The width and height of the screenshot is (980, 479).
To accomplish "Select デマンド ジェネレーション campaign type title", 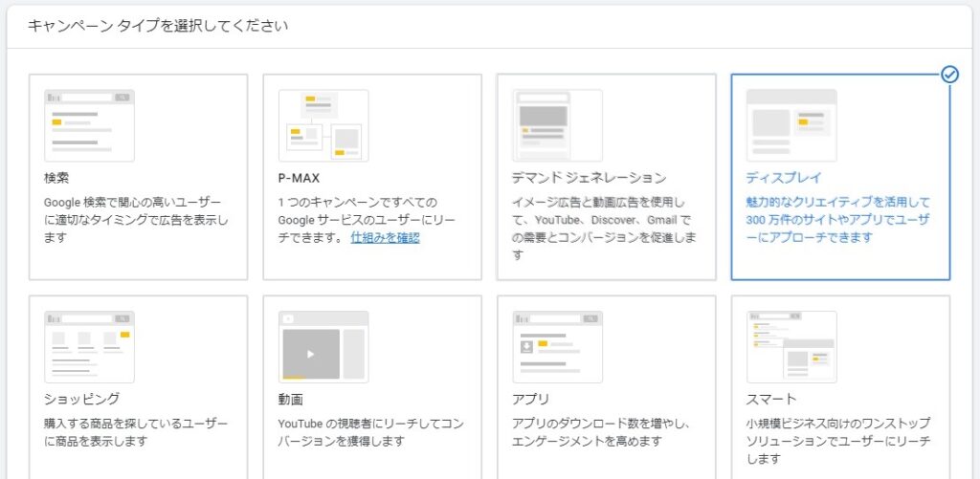I will click(x=589, y=178).
